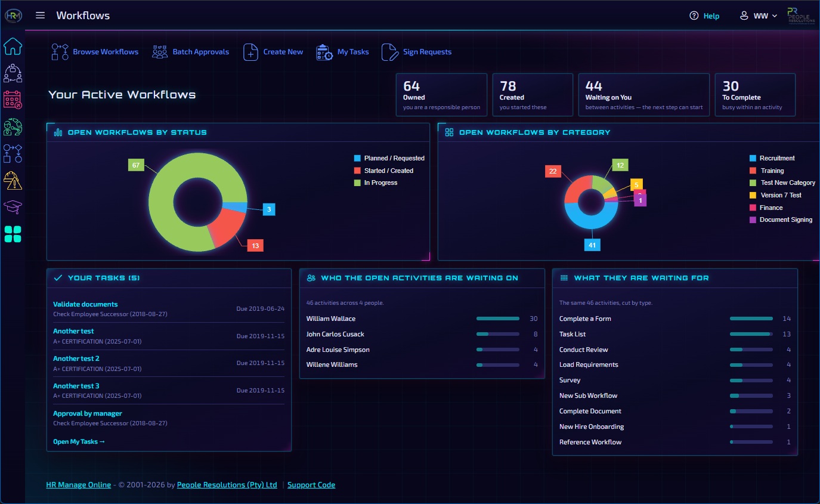820x504 pixels.
Task: Select the New Hire Onboarding row
Action: [x=675, y=426]
